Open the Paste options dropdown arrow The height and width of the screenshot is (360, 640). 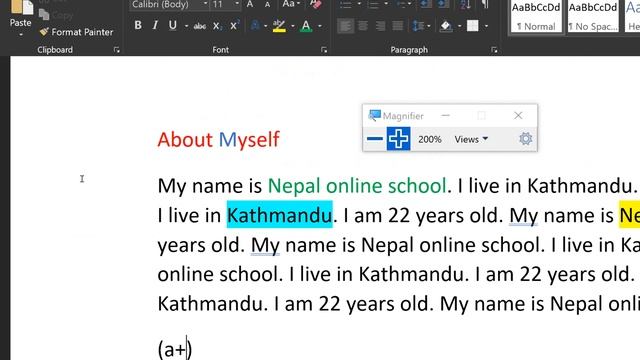(21, 35)
